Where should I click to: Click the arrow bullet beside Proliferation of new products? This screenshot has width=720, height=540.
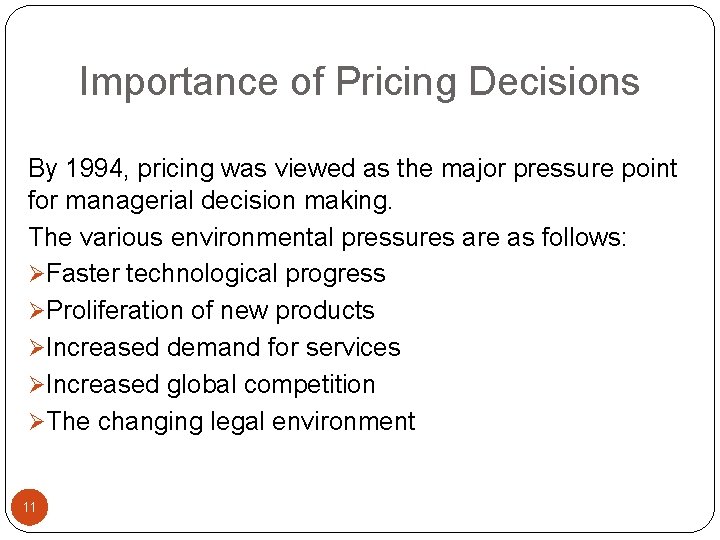(x=37, y=311)
